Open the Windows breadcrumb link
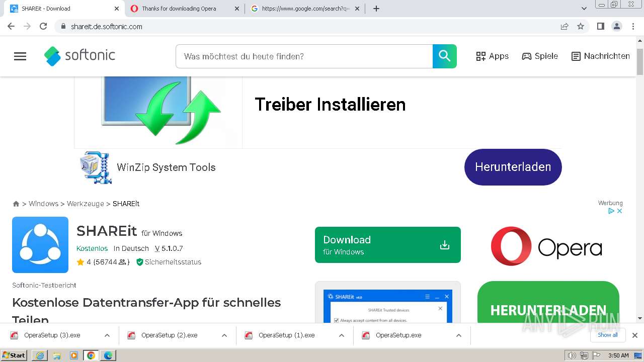This screenshot has width=644, height=362. click(x=43, y=204)
